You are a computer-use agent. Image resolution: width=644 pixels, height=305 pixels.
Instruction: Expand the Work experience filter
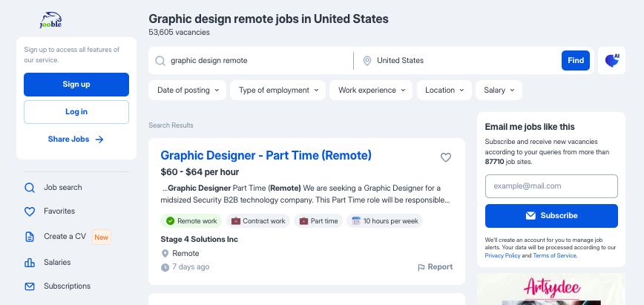point(371,90)
